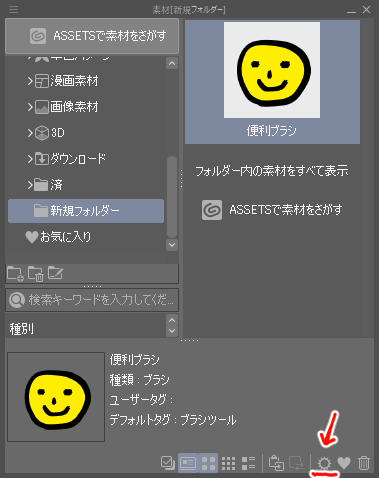Image resolution: width=379 pixels, height=478 pixels.
Task: Click the folder tree scrollbar thumb
Action: (172, 197)
